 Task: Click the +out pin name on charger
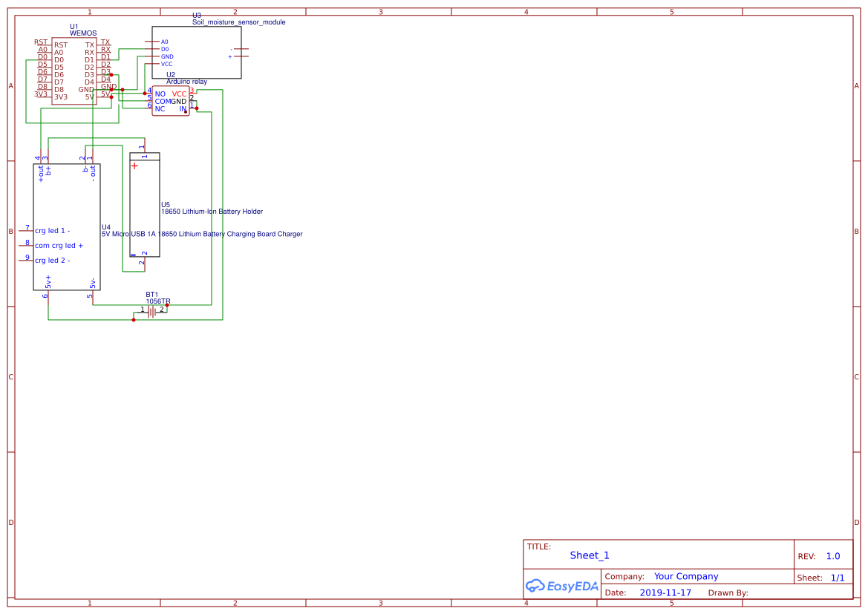[41, 174]
